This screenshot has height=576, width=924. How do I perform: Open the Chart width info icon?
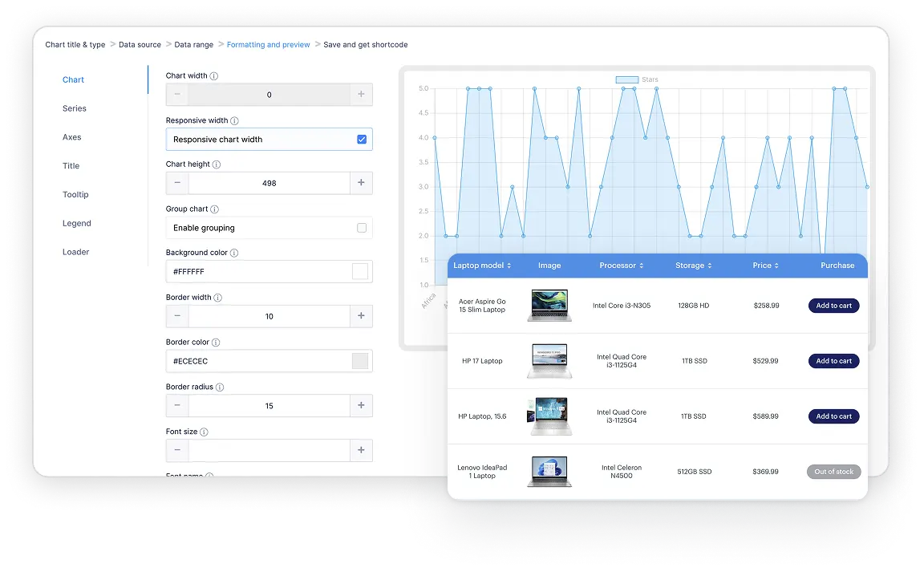click(214, 76)
